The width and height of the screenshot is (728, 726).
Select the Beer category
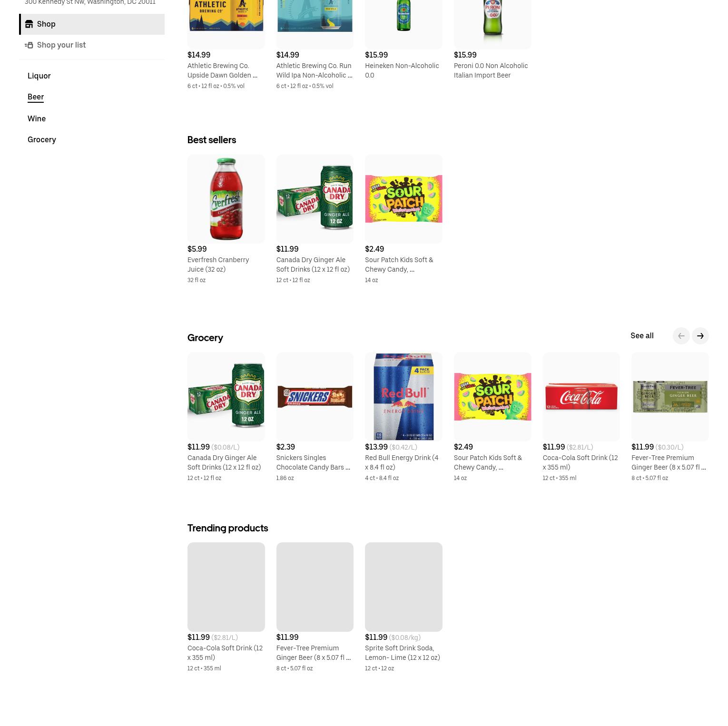(x=36, y=97)
